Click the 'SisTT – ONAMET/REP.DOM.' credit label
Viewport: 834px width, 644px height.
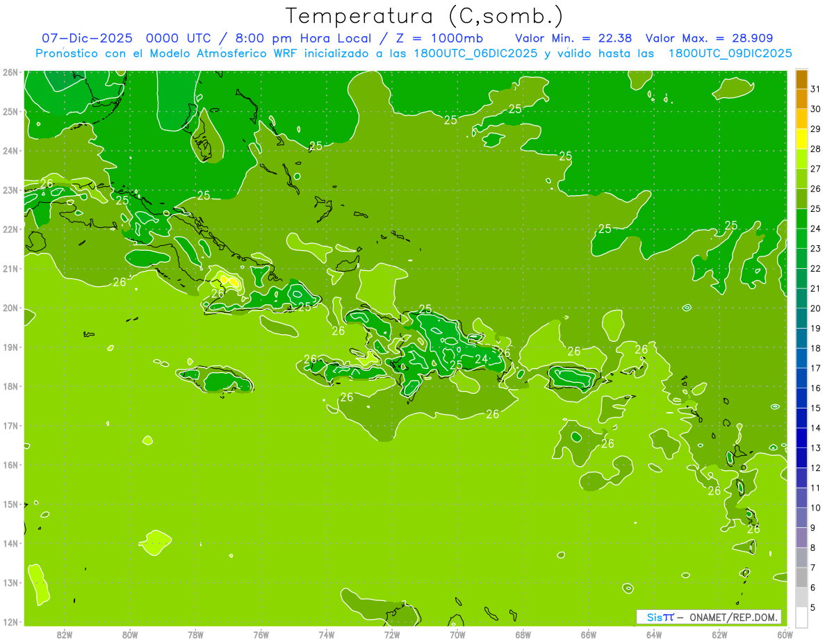[x=709, y=617]
